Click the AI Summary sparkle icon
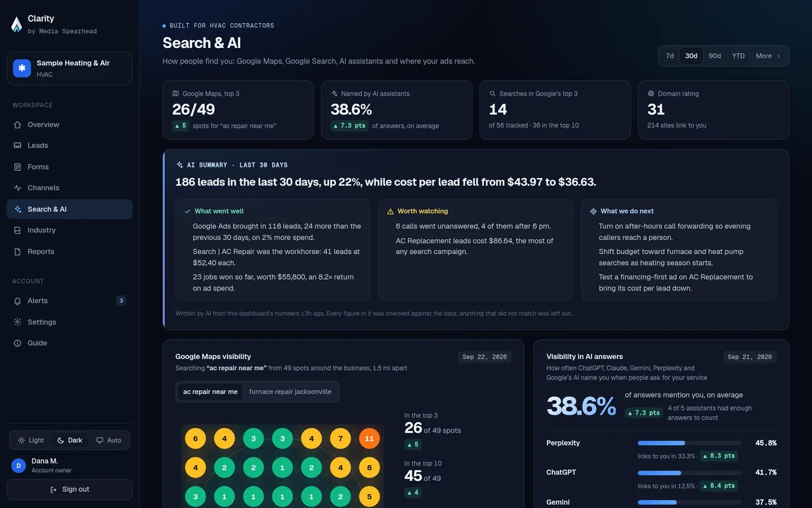 (x=179, y=165)
